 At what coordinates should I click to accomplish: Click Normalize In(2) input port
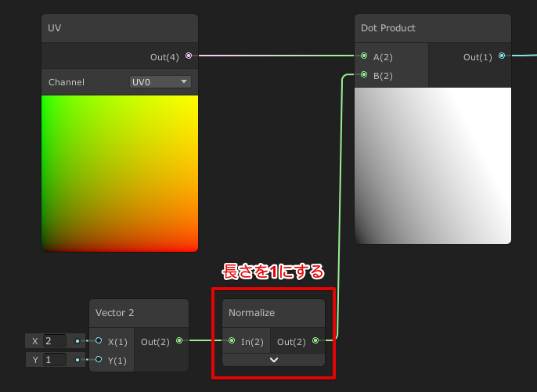232,340
